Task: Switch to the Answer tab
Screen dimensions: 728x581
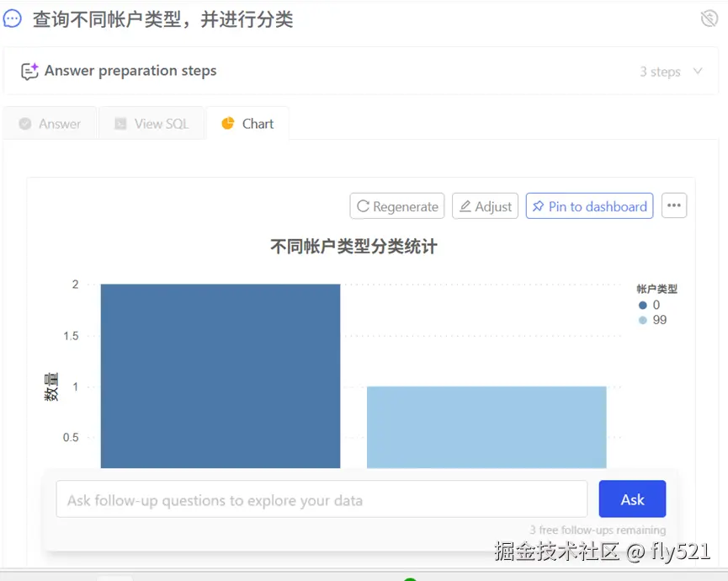Action: click(50, 124)
